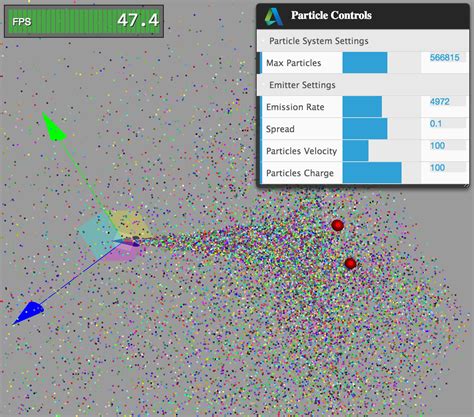
Task: Click the lower red sphere object
Action: coord(350,263)
